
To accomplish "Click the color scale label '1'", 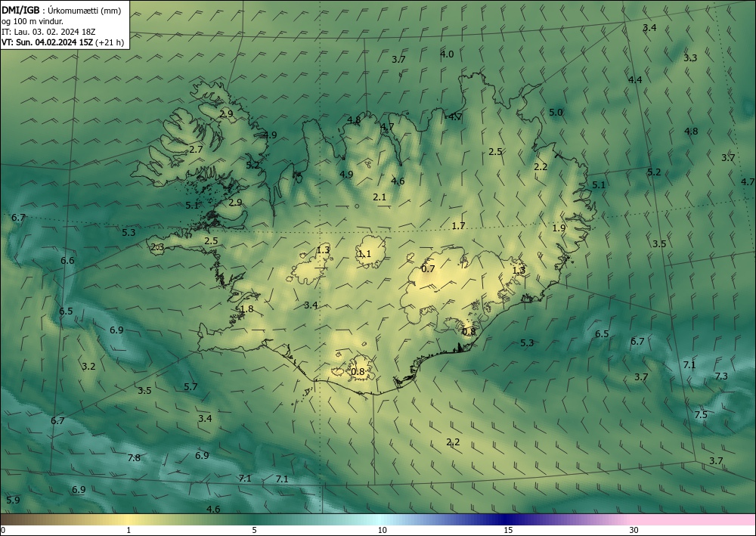I will tap(129, 530).
